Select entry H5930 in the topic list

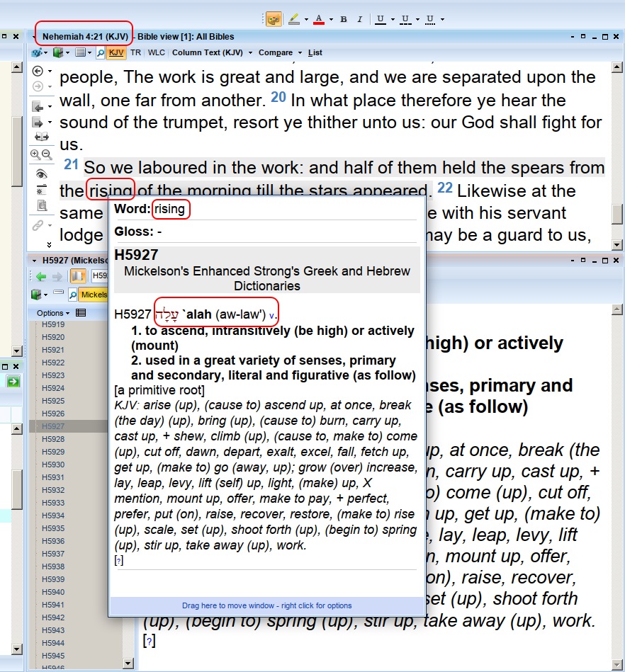[x=53, y=465]
